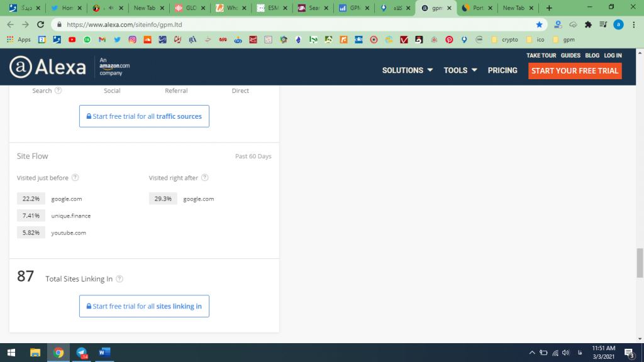The height and width of the screenshot is (362, 644).
Task: Expand the SOLUTIONS dropdown menu
Action: pos(407,70)
